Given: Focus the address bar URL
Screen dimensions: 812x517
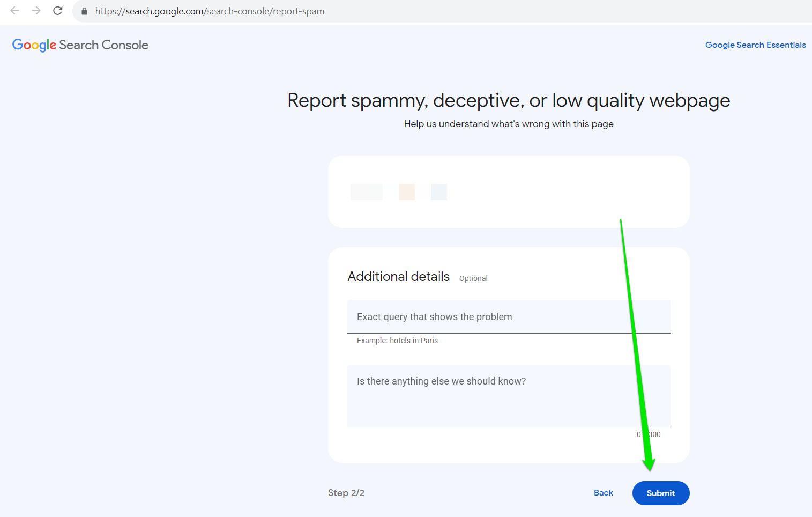Looking at the screenshot, I should click(x=210, y=11).
